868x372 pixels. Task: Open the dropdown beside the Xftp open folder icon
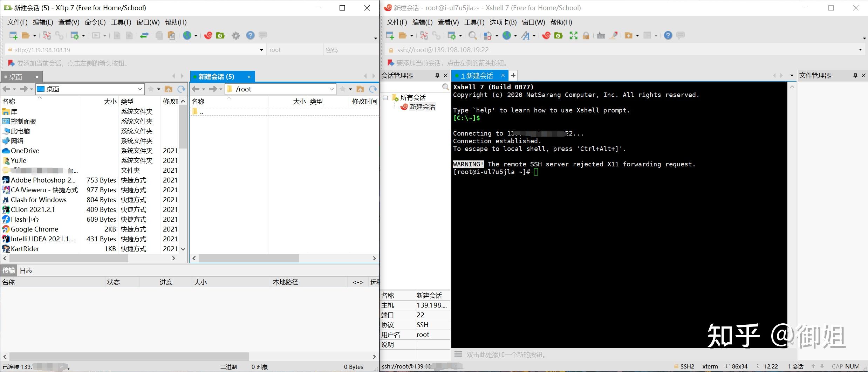34,35
